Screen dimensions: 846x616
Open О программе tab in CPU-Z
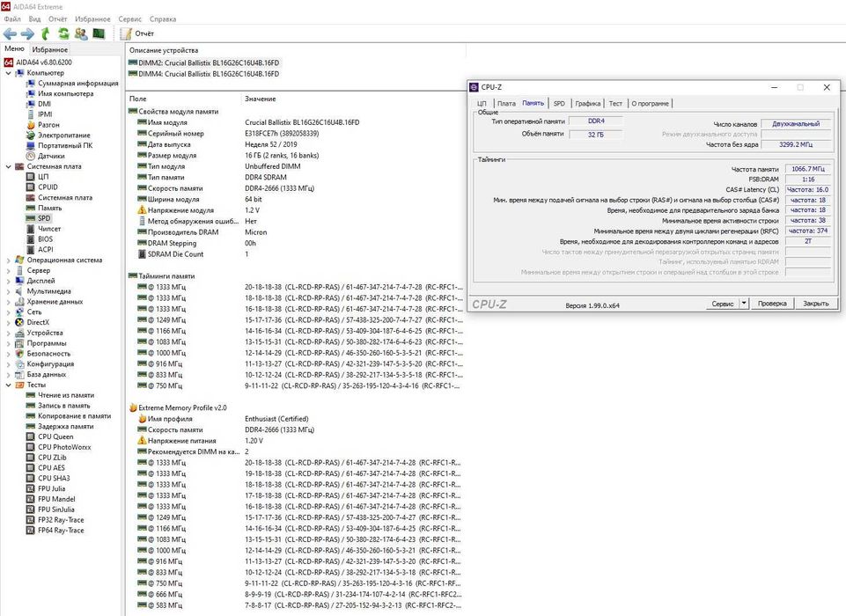click(x=651, y=104)
